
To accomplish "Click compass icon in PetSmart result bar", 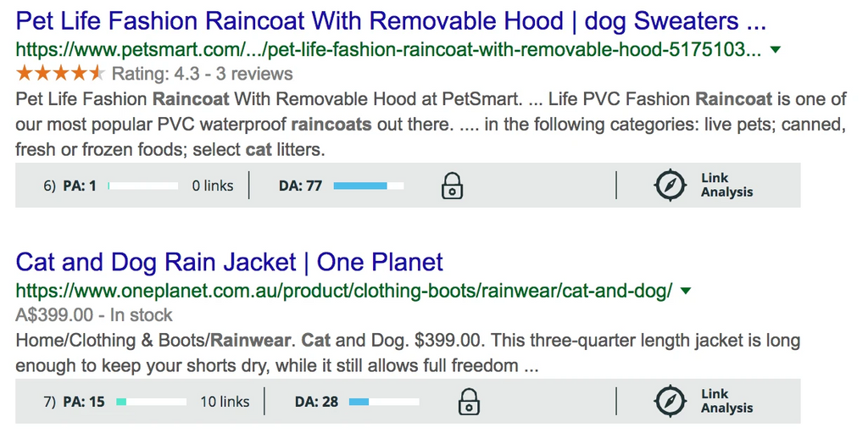I will [x=670, y=186].
